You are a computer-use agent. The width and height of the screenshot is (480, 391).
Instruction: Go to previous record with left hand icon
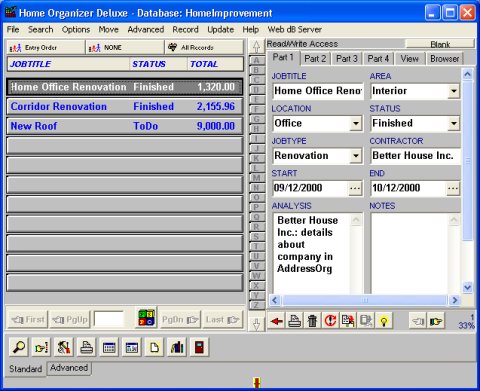(418, 321)
